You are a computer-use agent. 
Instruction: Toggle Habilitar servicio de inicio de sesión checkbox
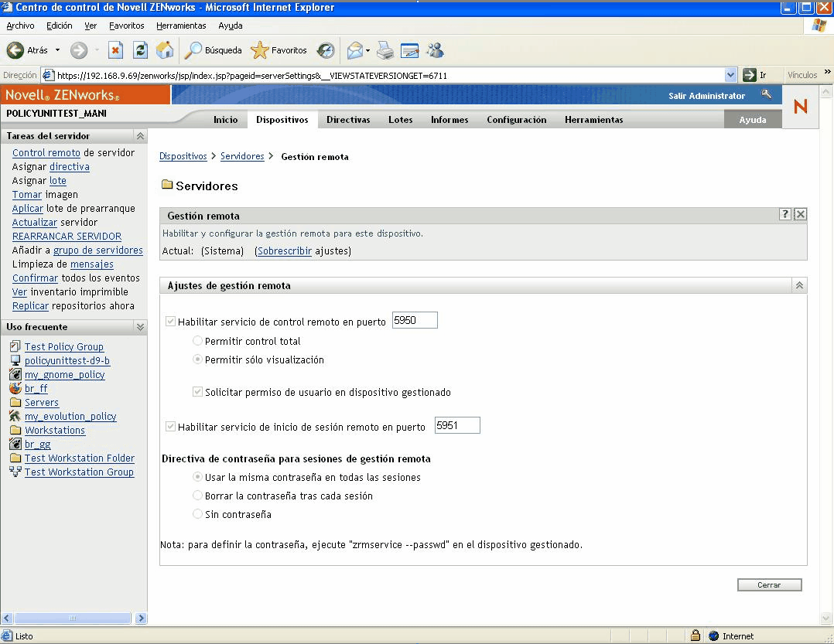coord(171,426)
